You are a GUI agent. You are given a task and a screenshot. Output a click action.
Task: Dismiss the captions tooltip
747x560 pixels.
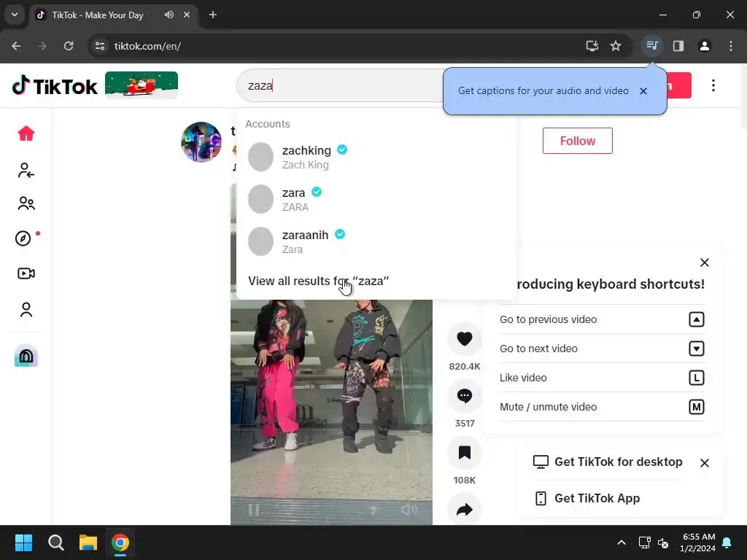click(643, 91)
